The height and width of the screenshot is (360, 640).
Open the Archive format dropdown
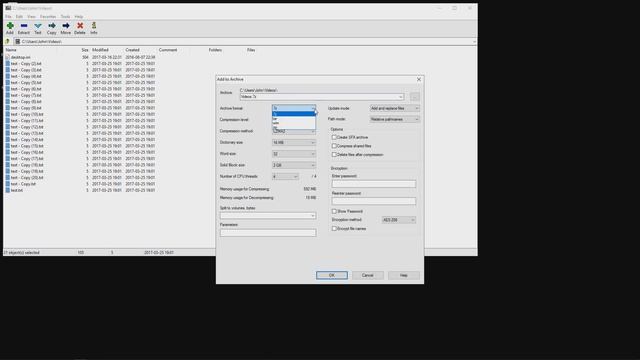294,108
